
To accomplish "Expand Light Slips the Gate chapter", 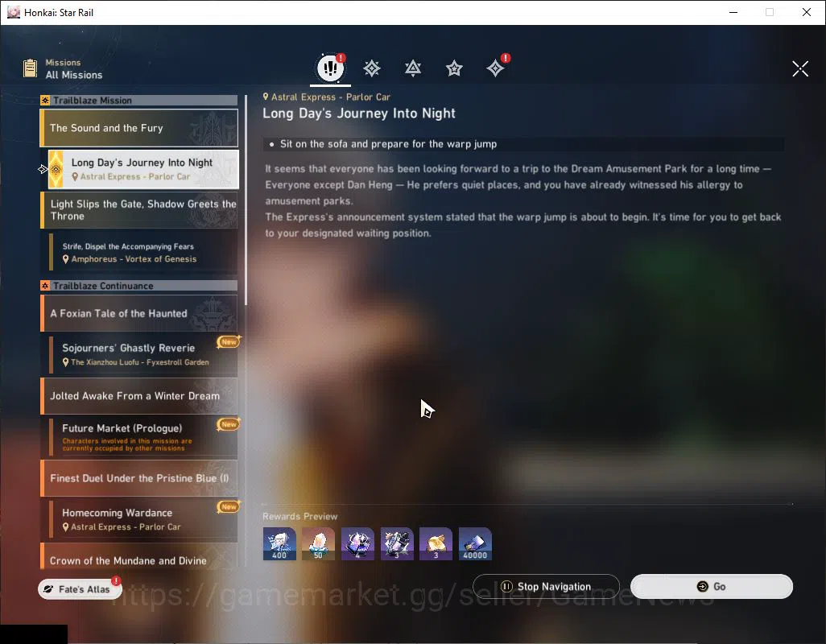I will pyautogui.click(x=139, y=210).
